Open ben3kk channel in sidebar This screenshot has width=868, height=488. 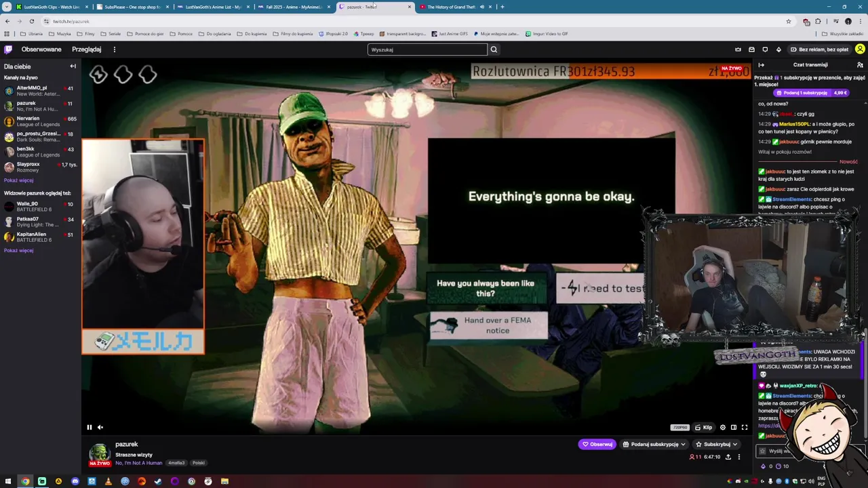pos(39,152)
